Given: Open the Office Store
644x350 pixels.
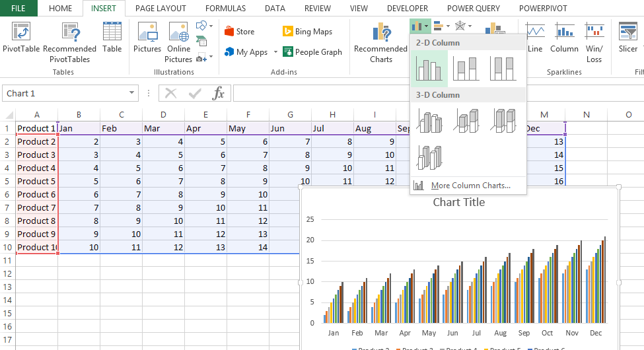Looking at the screenshot, I should 240,32.
